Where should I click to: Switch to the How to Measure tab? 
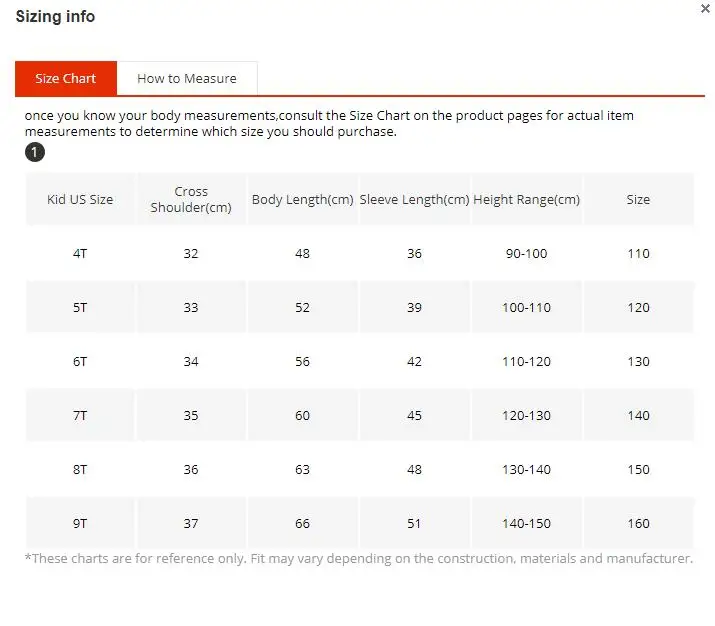187,78
